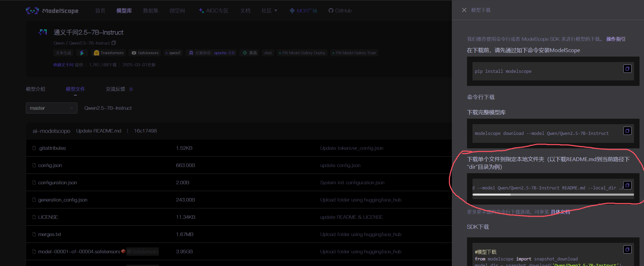Screen dimensions: 644x266
Task: Click the LFS cube icon on model-00001 safetensors
Action: click(123, 251)
